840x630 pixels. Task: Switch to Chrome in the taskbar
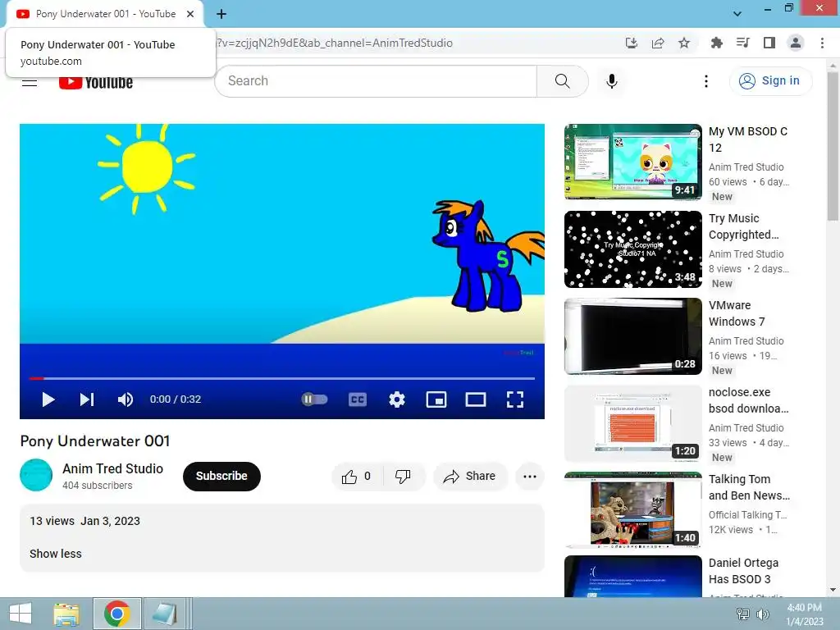[x=117, y=614]
